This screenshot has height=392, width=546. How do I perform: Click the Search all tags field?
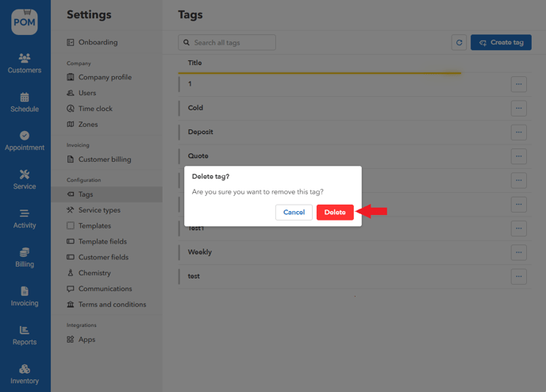pyautogui.click(x=227, y=43)
